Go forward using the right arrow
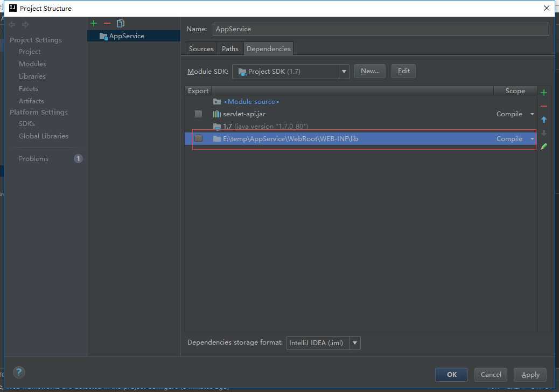The height and width of the screenshot is (392, 559). (25, 24)
